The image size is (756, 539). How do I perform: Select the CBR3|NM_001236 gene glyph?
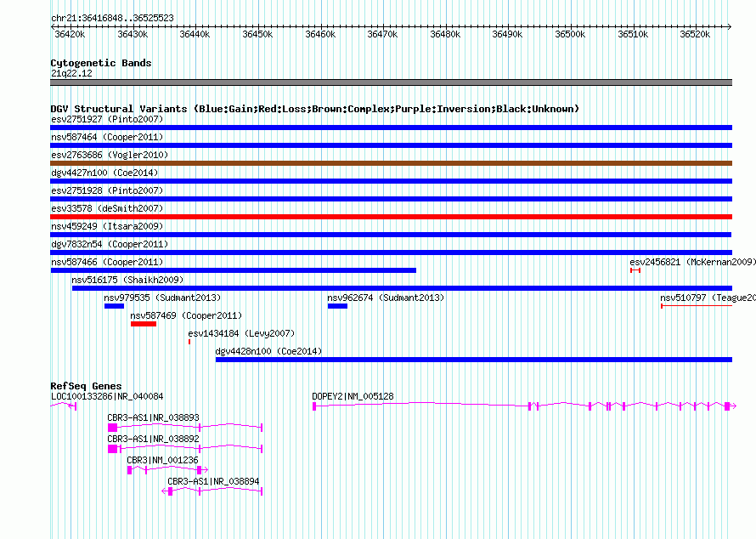167,469
